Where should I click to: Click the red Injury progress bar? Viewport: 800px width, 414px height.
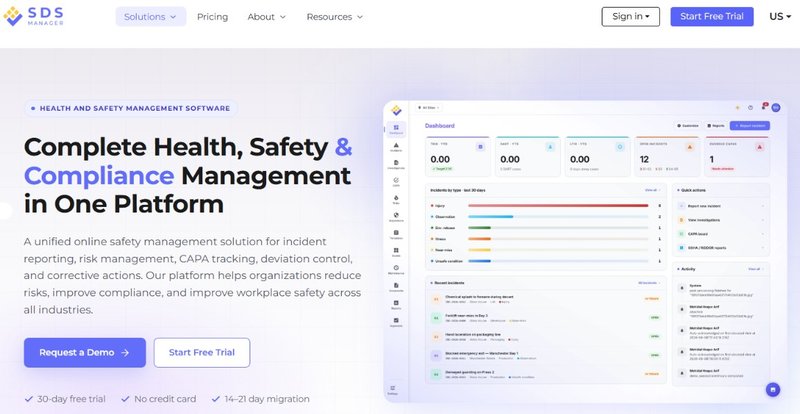[558, 206]
